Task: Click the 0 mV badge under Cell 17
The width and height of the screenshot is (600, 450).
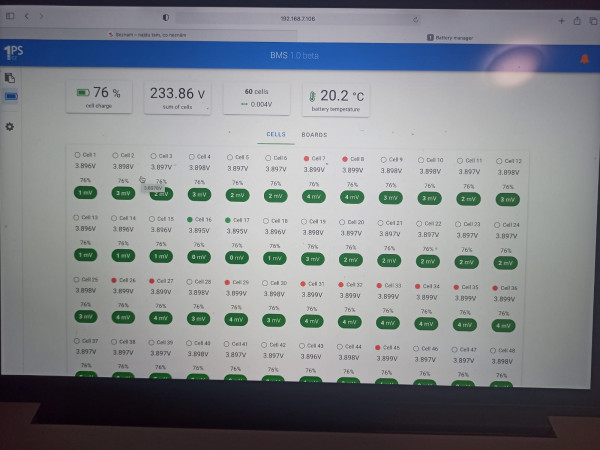Action: click(x=237, y=257)
